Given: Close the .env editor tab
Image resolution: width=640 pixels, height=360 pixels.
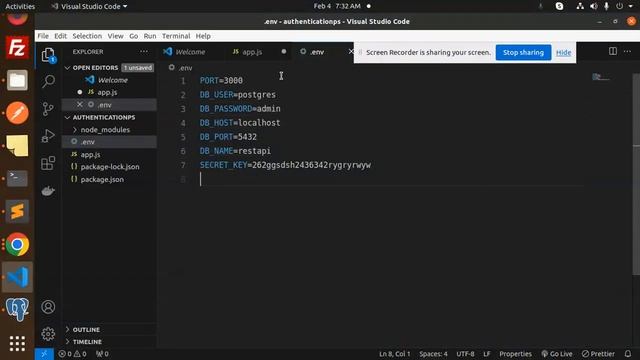Looking at the screenshot, I should pos(351,51).
